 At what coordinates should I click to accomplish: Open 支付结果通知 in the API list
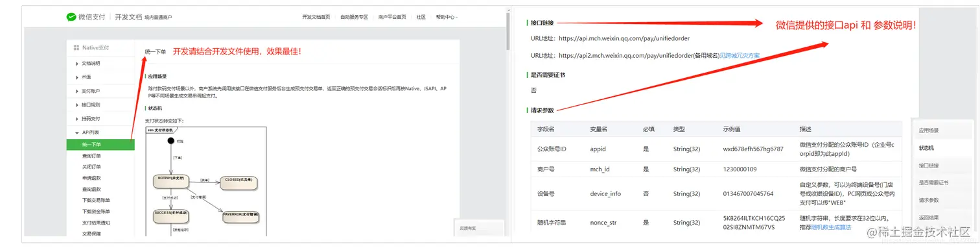point(96,222)
